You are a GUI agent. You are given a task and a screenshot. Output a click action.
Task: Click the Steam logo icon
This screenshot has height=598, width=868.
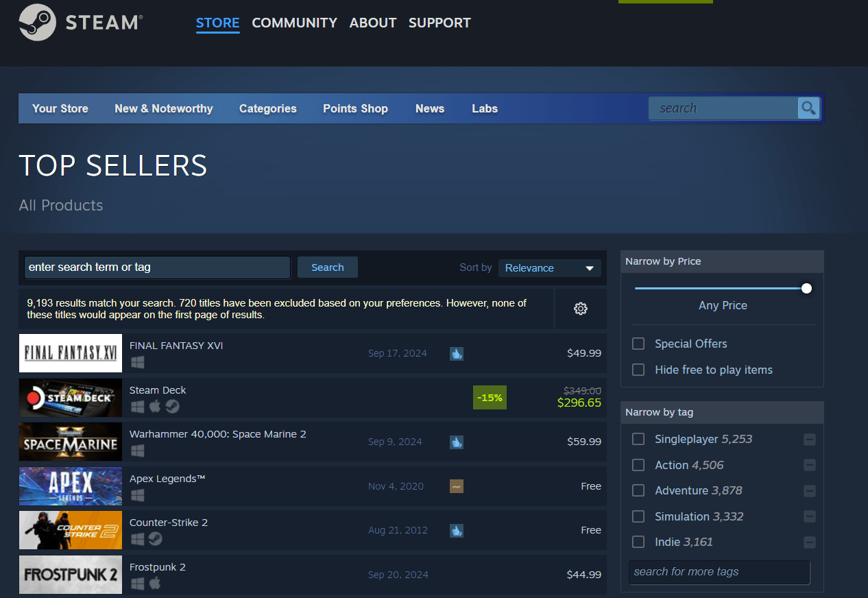click(x=37, y=23)
